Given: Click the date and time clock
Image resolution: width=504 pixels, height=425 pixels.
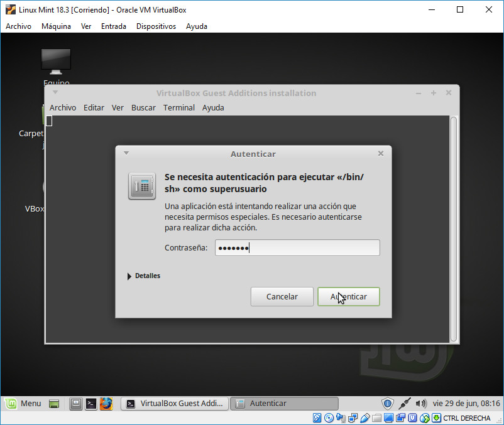Looking at the screenshot, I should click(x=466, y=403).
